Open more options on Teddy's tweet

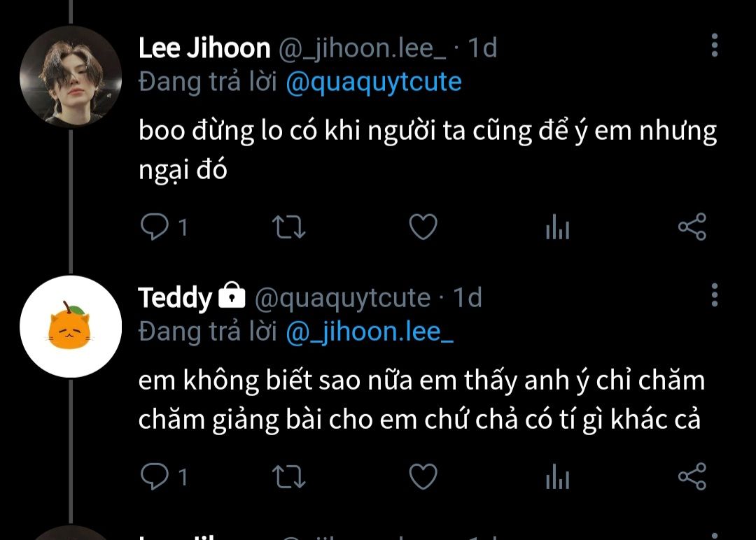715,294
